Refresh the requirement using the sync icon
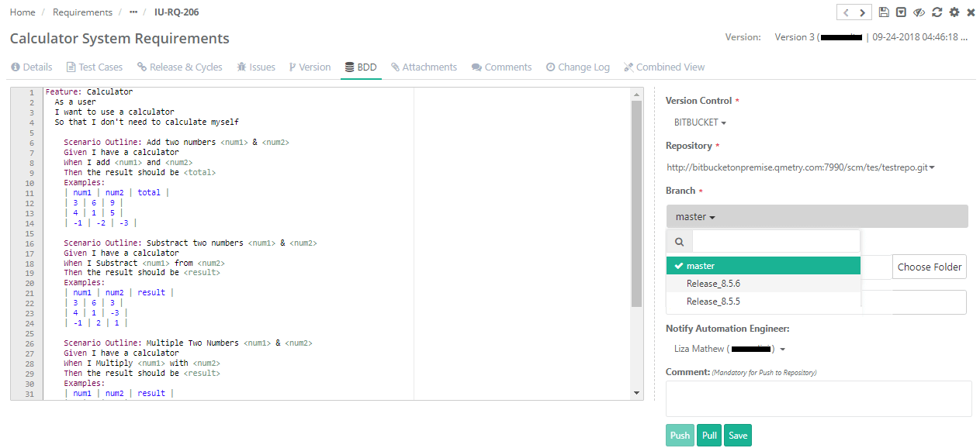 pos(937,12)
